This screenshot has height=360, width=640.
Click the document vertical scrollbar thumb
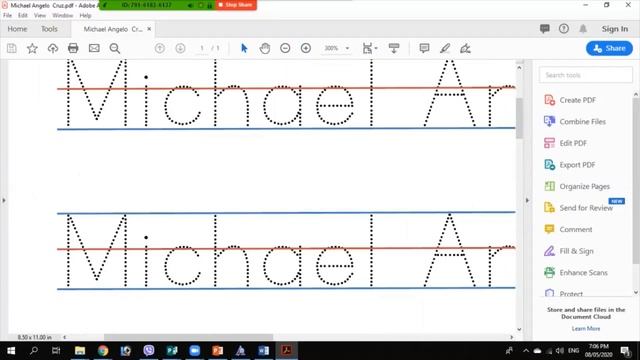coord(519,118)
